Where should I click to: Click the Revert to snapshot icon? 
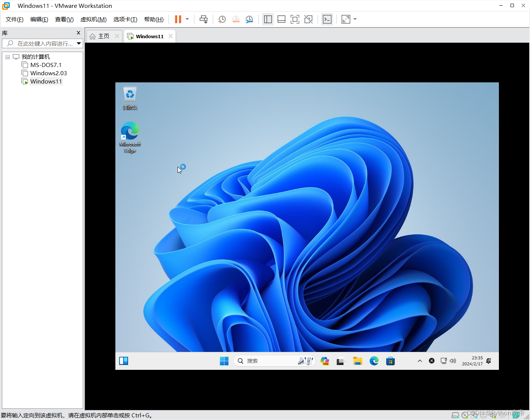tap(236, 19)
